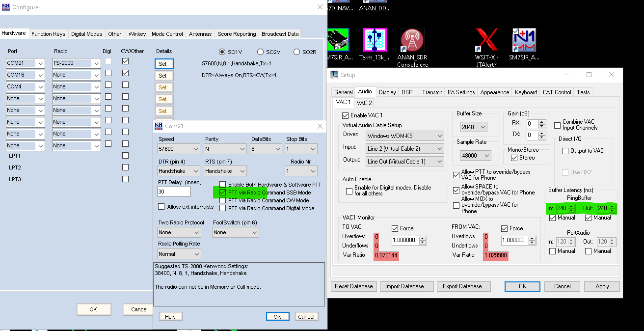The image size is (644, 331).
Task: Click OK in the Com21 dialog
Action: pos(277,317)
